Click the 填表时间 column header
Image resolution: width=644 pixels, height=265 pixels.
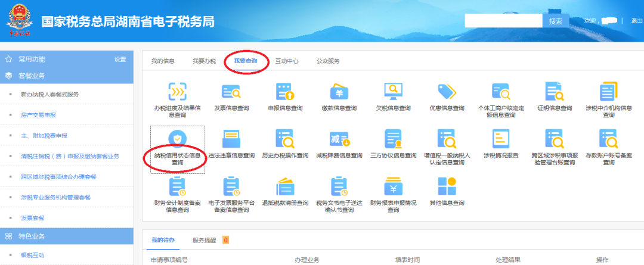(x=407, y=260)
